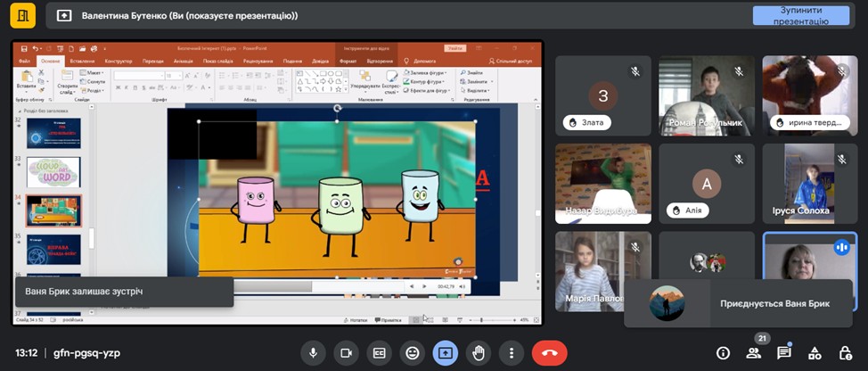Open meeting details info icon
Image resolution: width=868 pixels, height=371 pixels.
coord(723,353)
